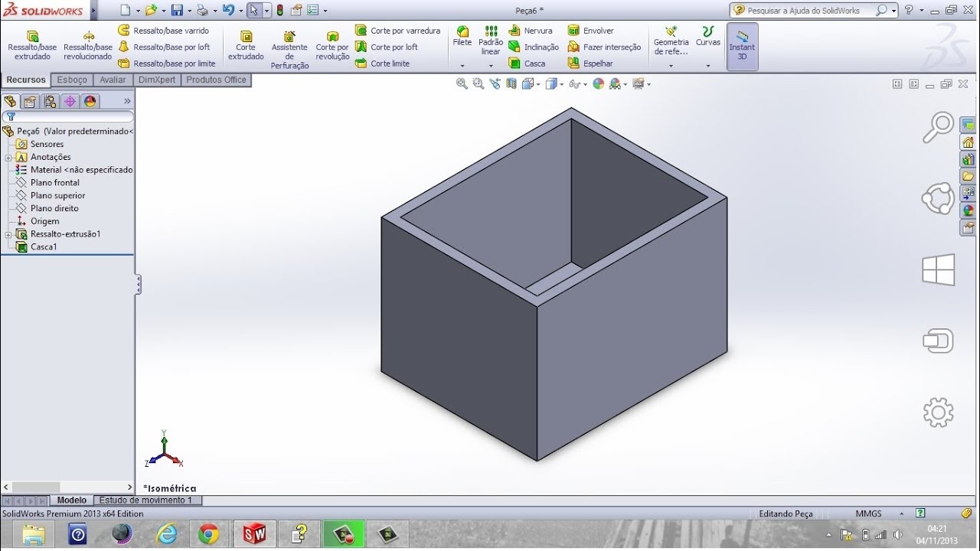Select the Ressalto/base extrudado tool
The image size is (980, 551).
(x=32, y=46)
